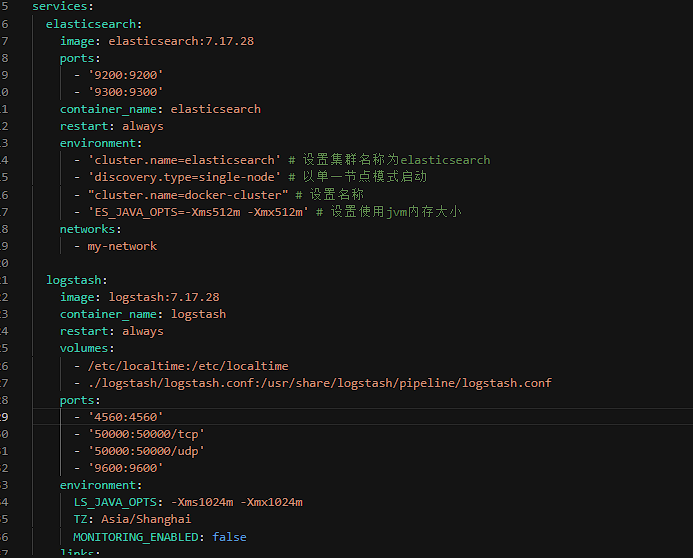The height and width of the screenshot is (558, 693).
Task: Click the image value 'elasticsearch:7.17.28'
Action: 181,41
